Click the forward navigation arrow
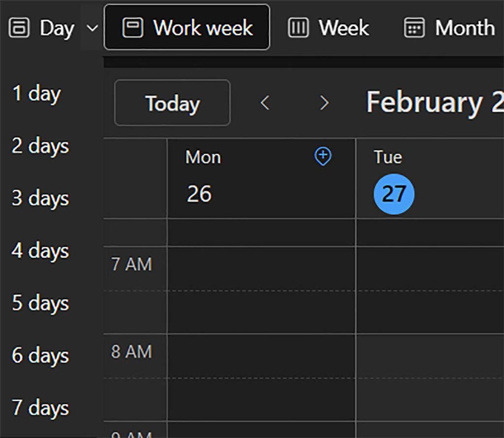The width and height of the screenshot is (504, 438). [324, 103]
